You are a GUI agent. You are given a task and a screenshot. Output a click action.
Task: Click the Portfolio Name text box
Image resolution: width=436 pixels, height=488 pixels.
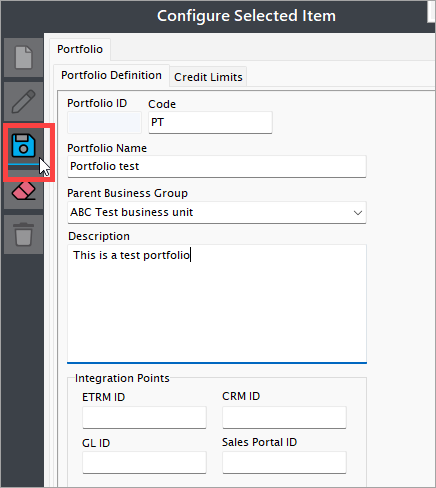[x=217, y=166]
